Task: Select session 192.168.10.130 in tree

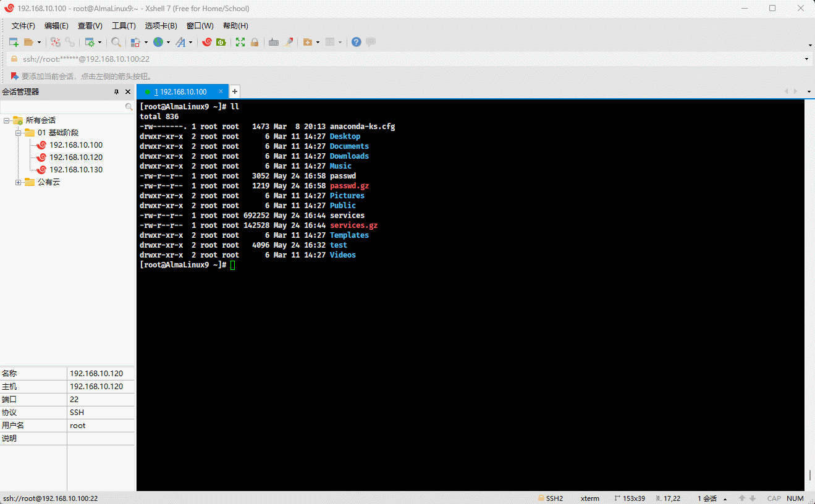Action: [76, 170]
